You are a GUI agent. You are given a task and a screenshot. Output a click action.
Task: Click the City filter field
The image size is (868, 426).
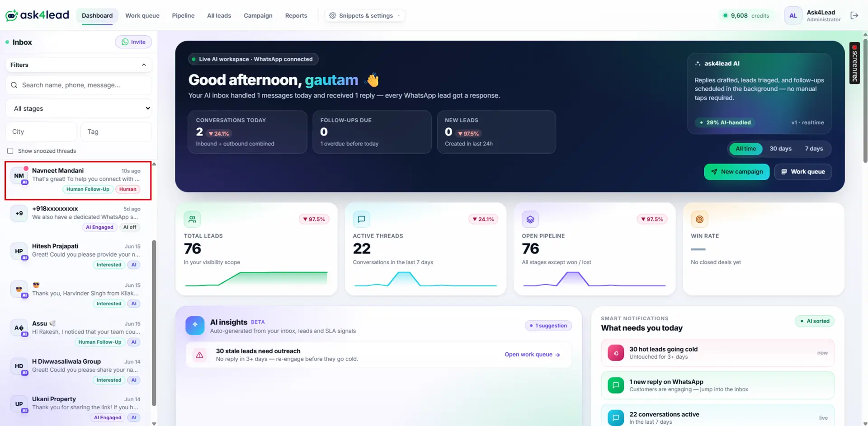point(41,131)
